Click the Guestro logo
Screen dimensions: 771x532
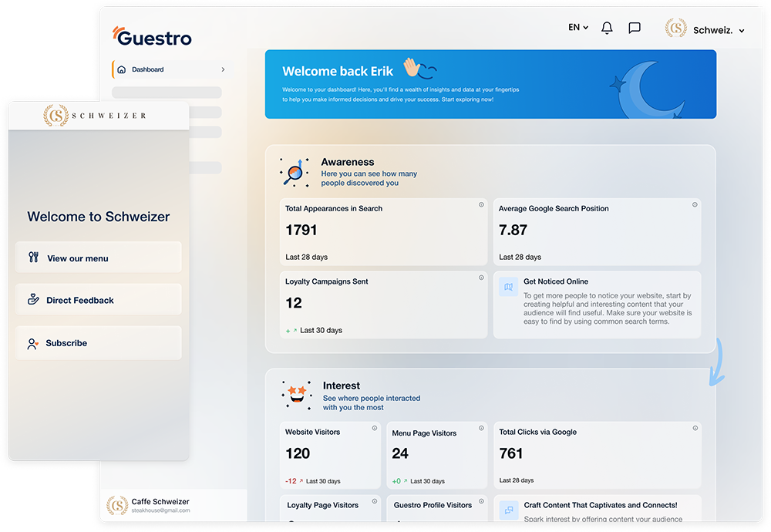[152, 36]
